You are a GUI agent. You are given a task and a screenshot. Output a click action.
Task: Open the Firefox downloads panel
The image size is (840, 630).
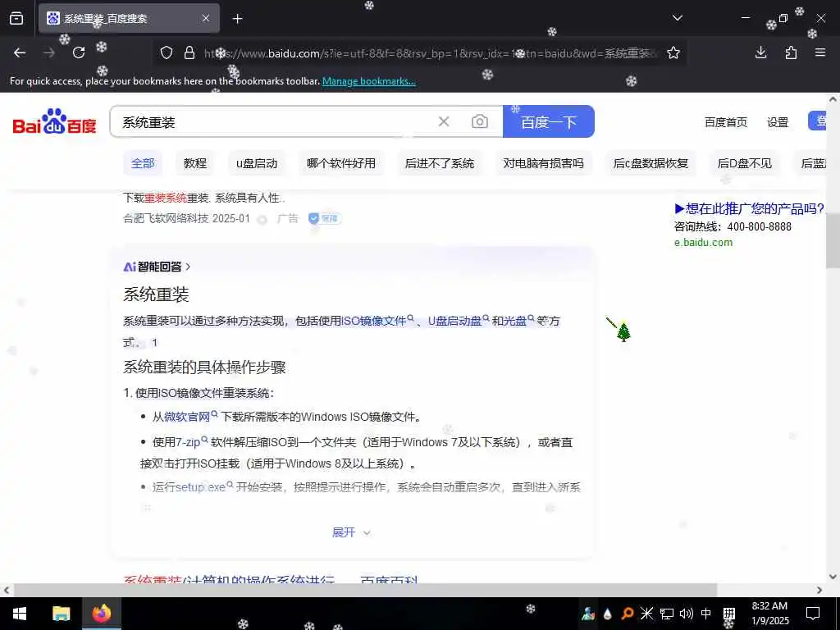tap(760, 52)
